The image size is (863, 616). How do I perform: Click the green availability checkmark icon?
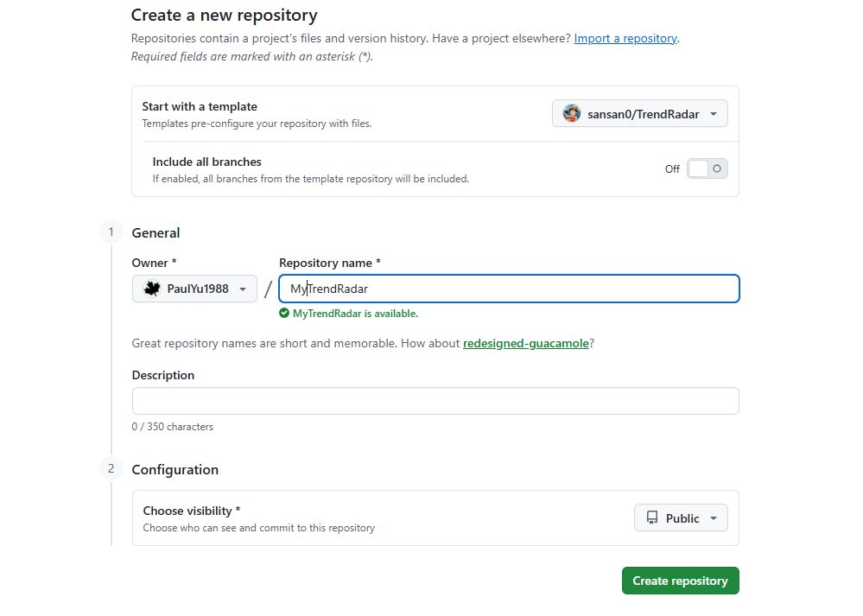click(x=284, y=314)
